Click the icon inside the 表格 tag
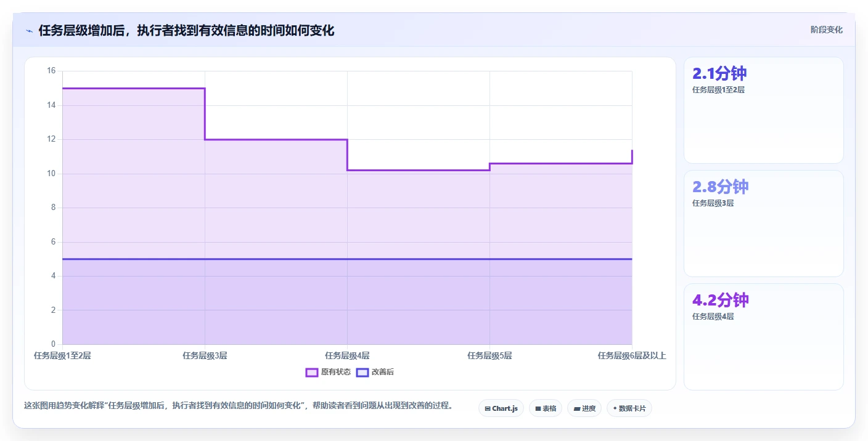This screenshot has width=868, height=441. [538, 408]
